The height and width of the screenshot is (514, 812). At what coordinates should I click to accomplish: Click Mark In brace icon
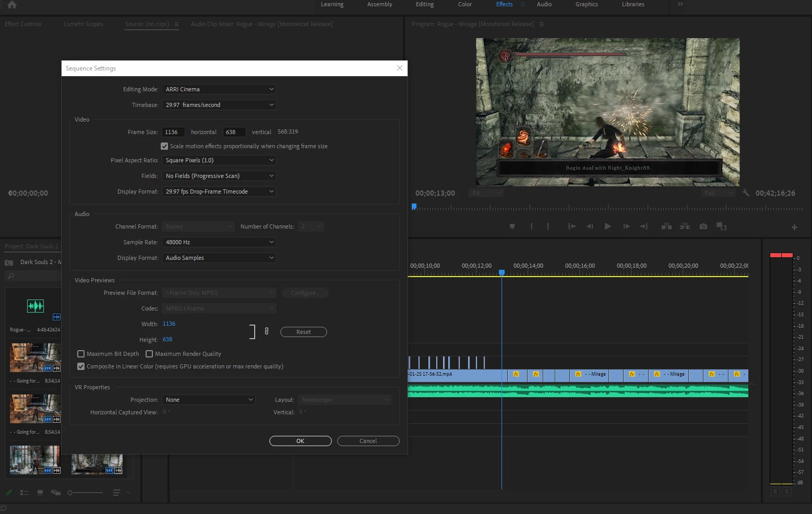click(x=531, y=226)
